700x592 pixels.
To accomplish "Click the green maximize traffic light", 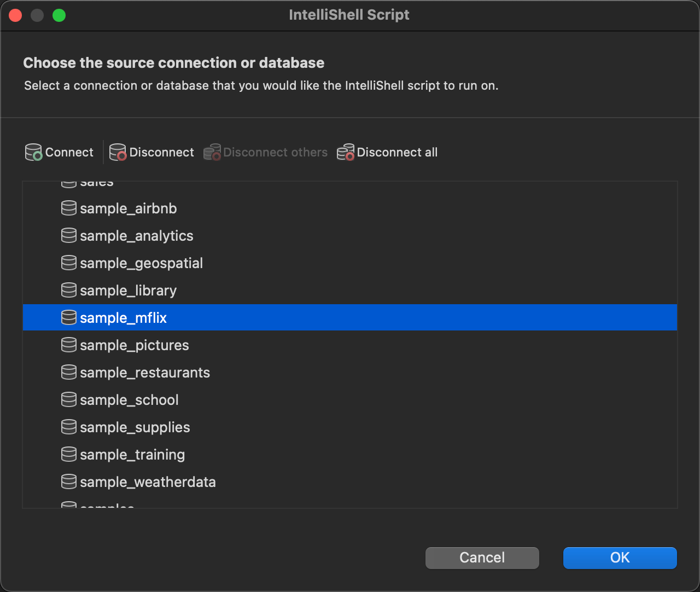I will tap(59, 15).
